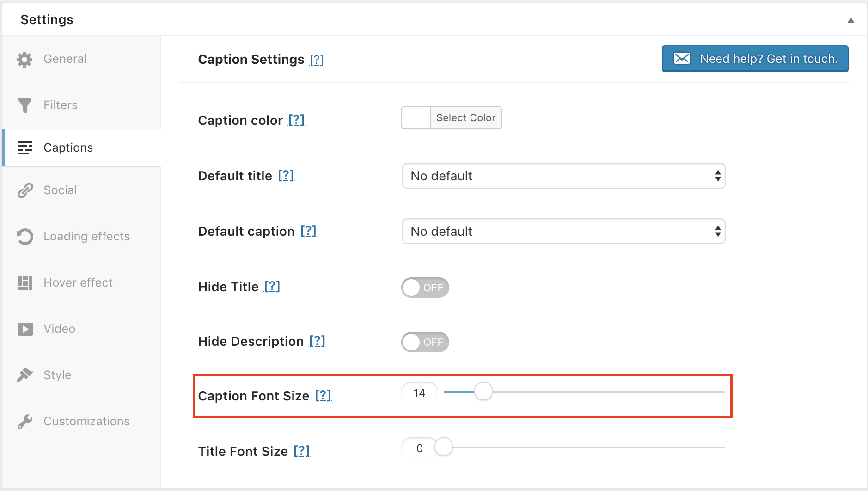Viewport: 868px width, 491px height.
Task: Open the Loading effects tab
Action: 86,237
